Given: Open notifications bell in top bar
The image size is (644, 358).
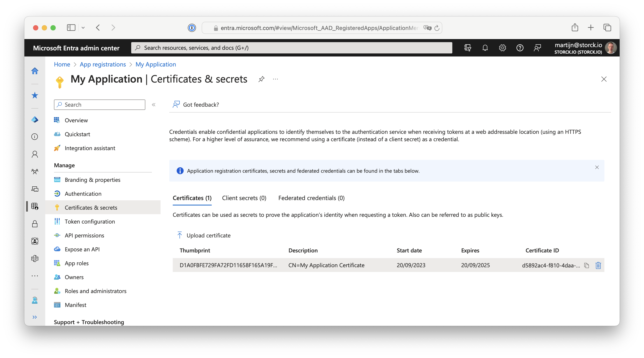Looking at the screenshot, I should [x=485, y=48].
